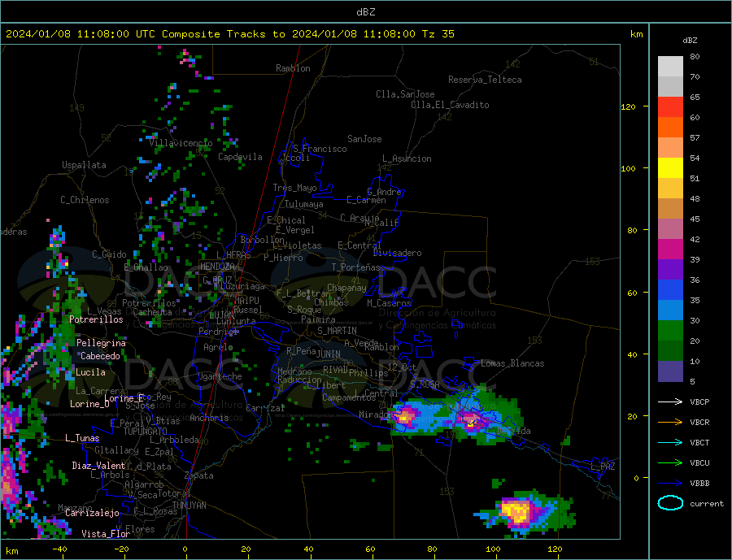Click the Villavicencio place label

coord(181,143)
